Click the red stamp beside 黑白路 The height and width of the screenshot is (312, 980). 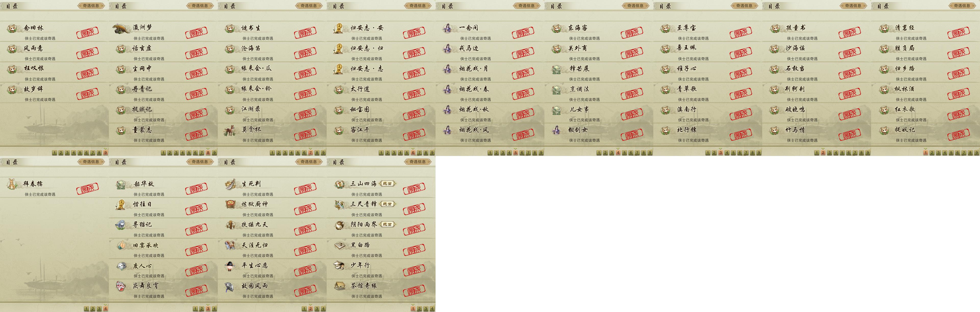coord(414,250)
